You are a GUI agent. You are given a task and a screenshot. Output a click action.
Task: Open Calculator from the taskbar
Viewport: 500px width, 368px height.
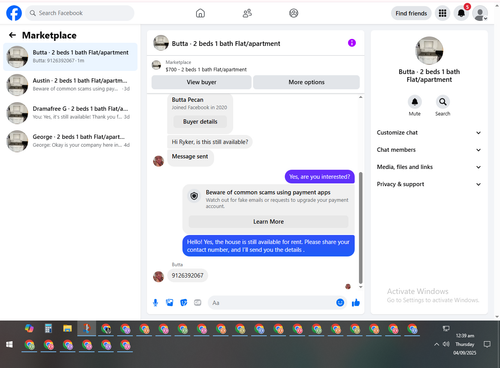click(x=48, y=329)
